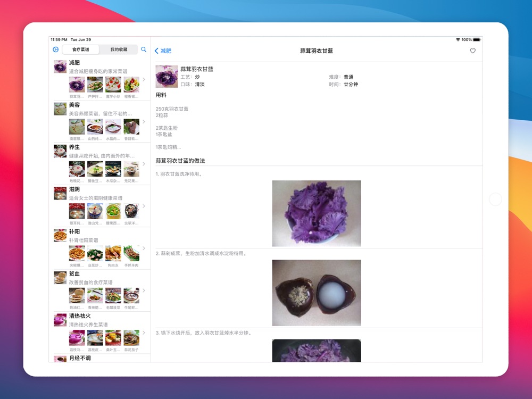Open the 牛尾鲜… recipe thumbnail
Image resolution: width=532 pixels, height=399 pixels.
131,296
